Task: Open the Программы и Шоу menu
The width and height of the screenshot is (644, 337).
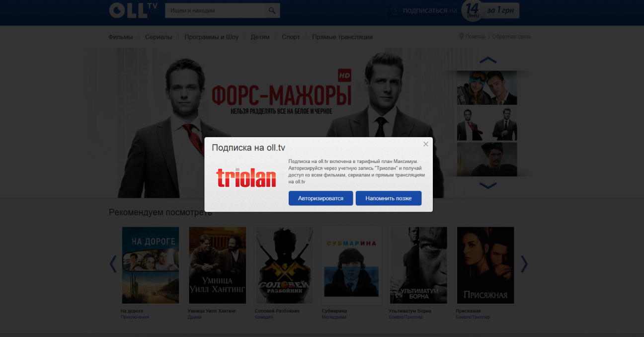Action: click(211, 37)
